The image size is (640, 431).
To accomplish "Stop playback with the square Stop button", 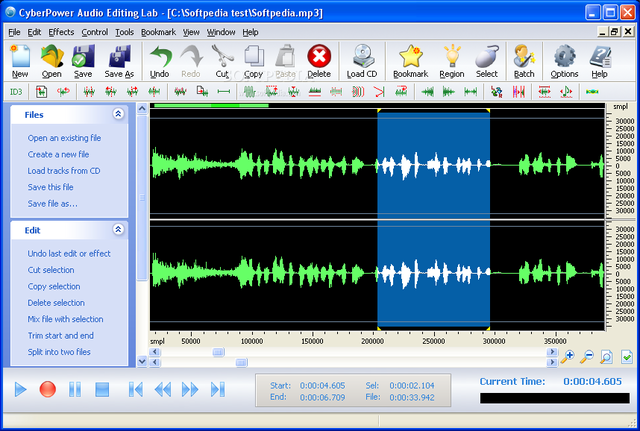I will coord(102,389).
